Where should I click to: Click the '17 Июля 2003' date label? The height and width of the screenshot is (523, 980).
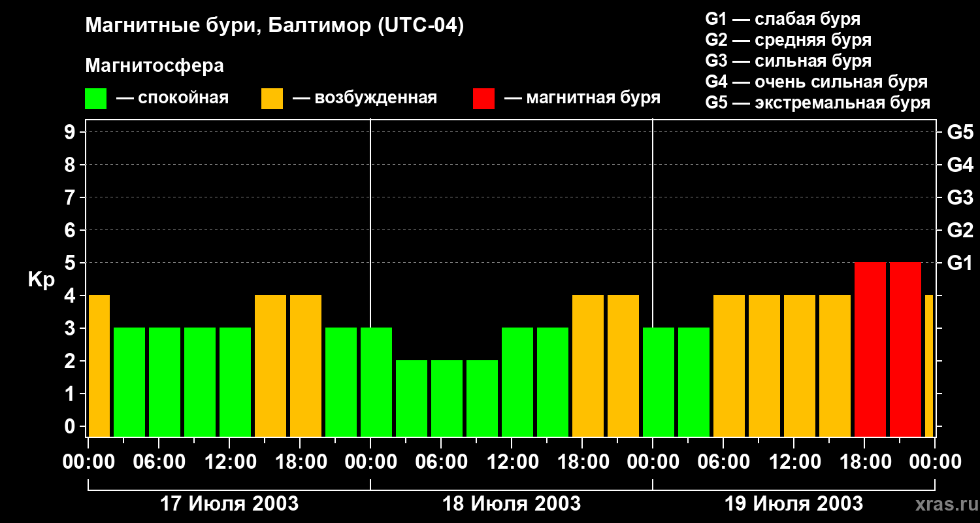229,504
